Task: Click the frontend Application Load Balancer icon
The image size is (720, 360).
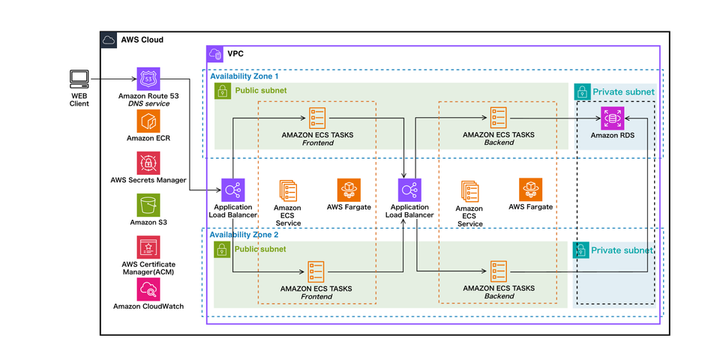Action: point(233,190)
